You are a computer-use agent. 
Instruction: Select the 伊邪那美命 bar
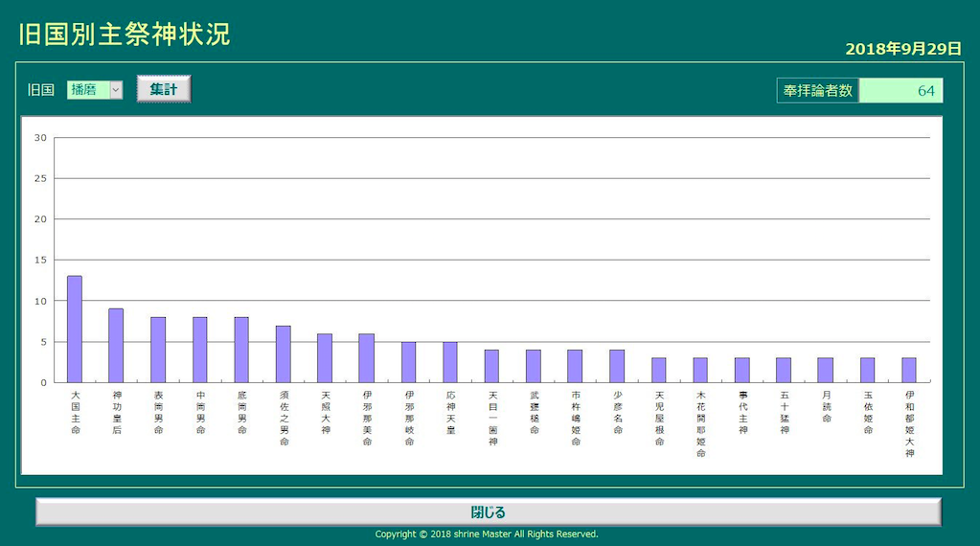point(366,358)
